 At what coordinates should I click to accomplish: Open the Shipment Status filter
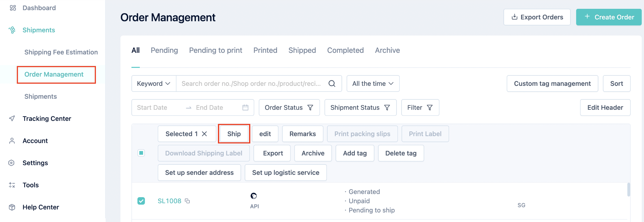tap(360, 108)
